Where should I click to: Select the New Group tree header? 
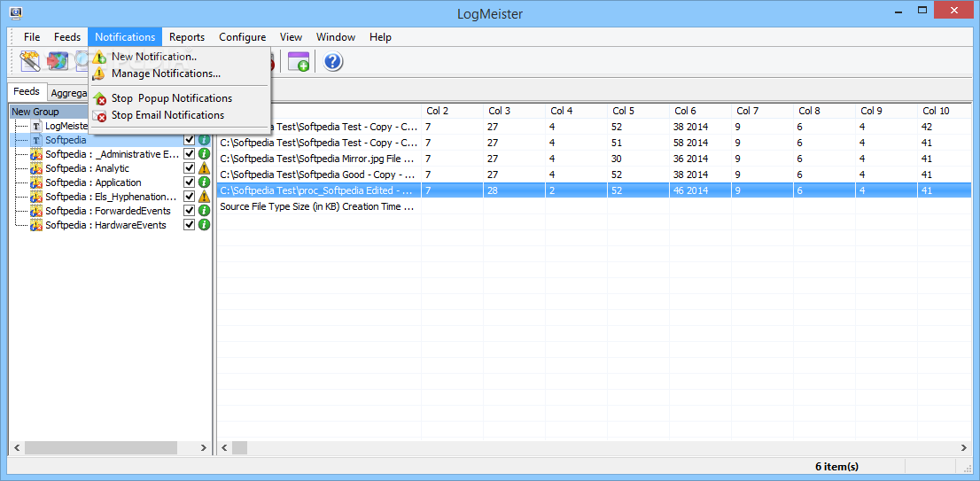pyautogui.click(x=48, y=112)
